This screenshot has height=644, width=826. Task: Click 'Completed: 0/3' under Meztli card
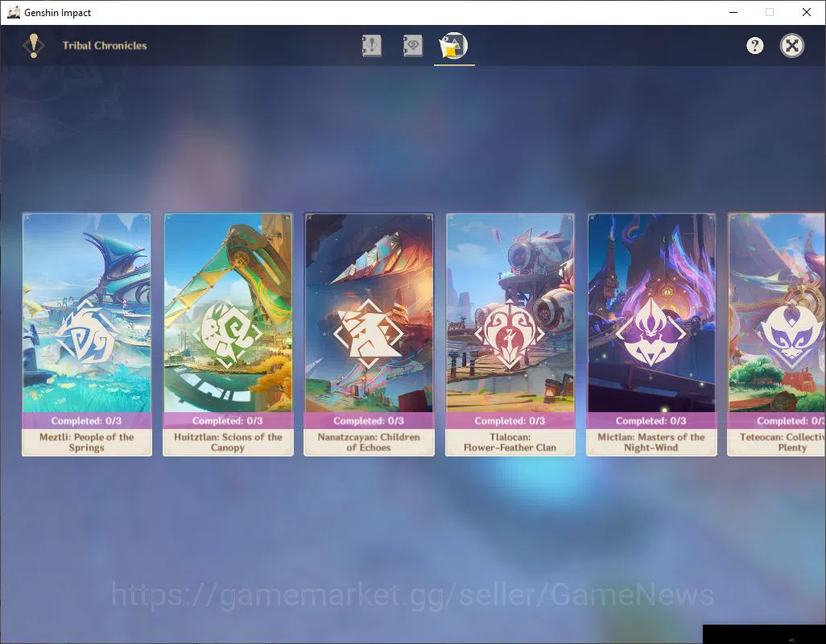(86, 421)
